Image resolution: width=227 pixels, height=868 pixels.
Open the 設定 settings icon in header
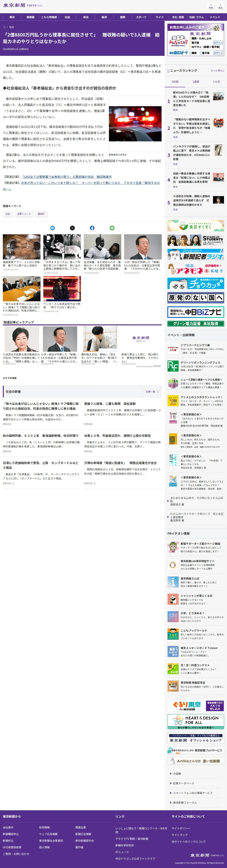tap(220, 6)
